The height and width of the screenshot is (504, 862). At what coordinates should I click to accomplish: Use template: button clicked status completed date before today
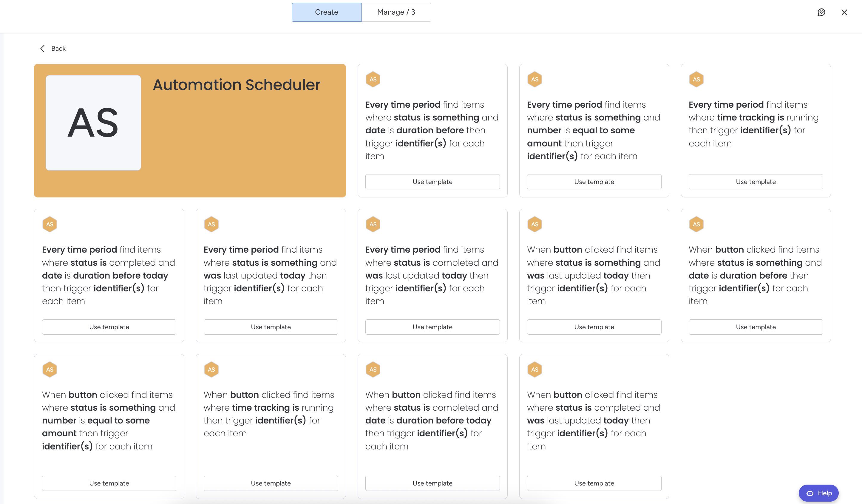[432, 483]
